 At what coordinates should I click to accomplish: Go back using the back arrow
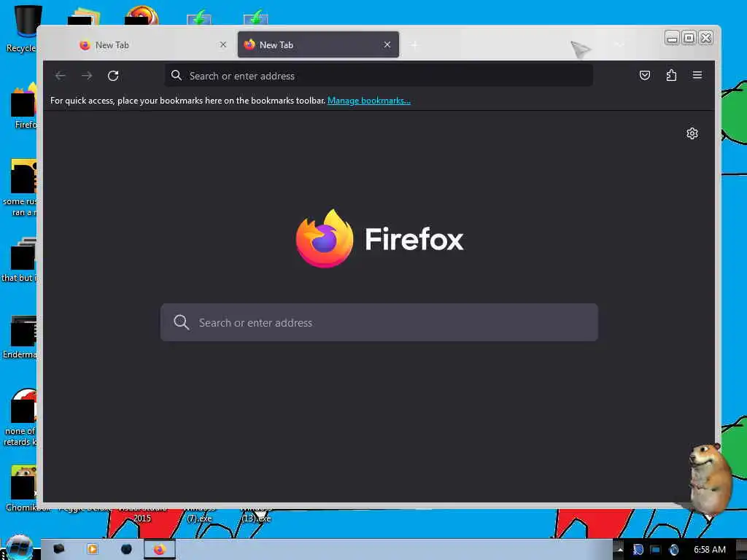[61, 76]
